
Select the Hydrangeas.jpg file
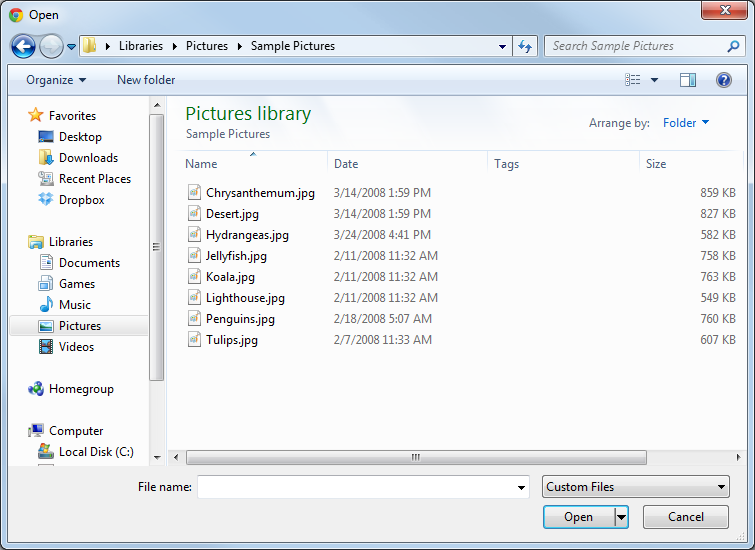pos(247,235)
